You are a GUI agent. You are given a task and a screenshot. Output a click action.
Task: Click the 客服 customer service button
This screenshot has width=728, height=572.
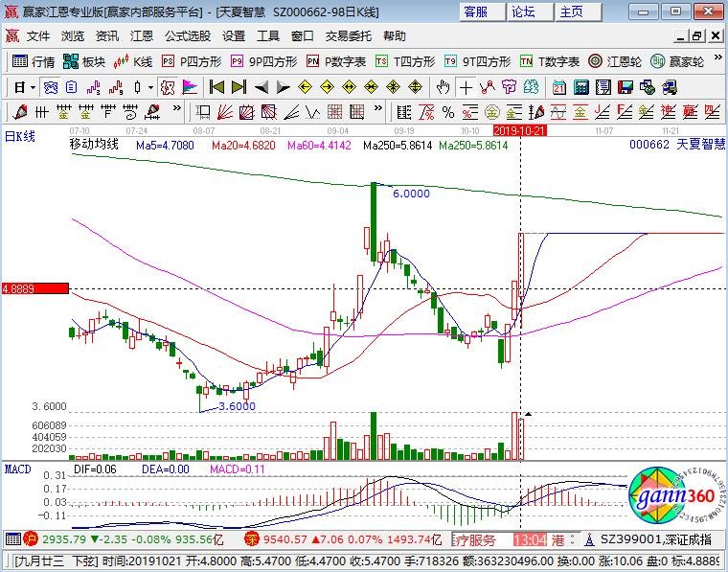483,11
